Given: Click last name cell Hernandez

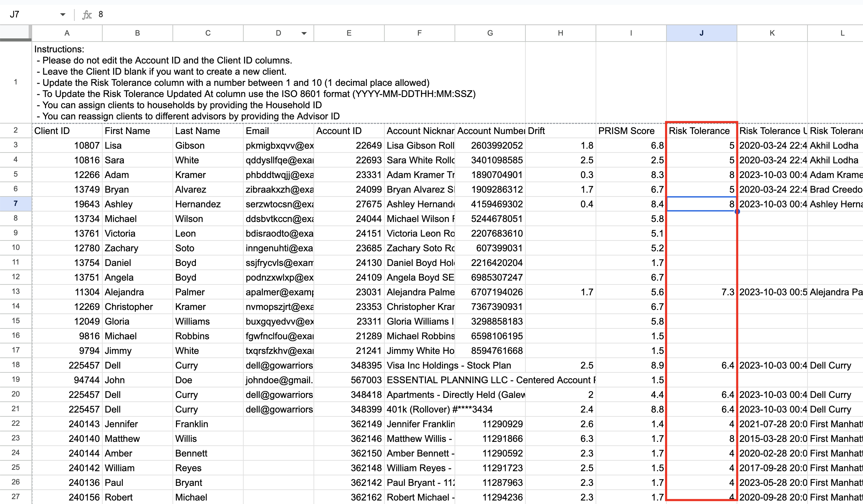Looking at the screenshot, I should [208, 204].
